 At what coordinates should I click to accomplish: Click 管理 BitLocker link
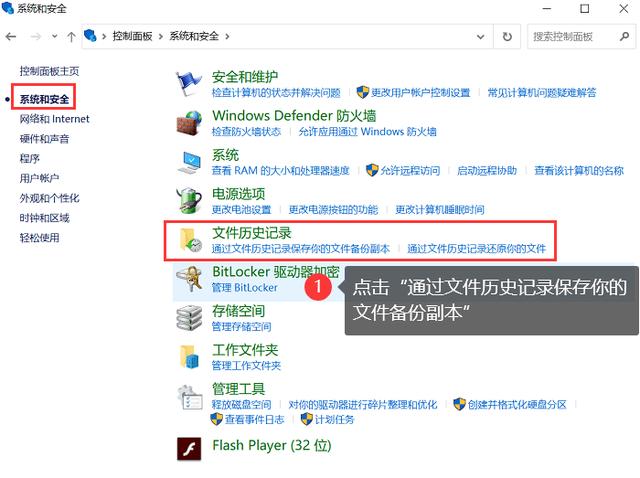244,288
